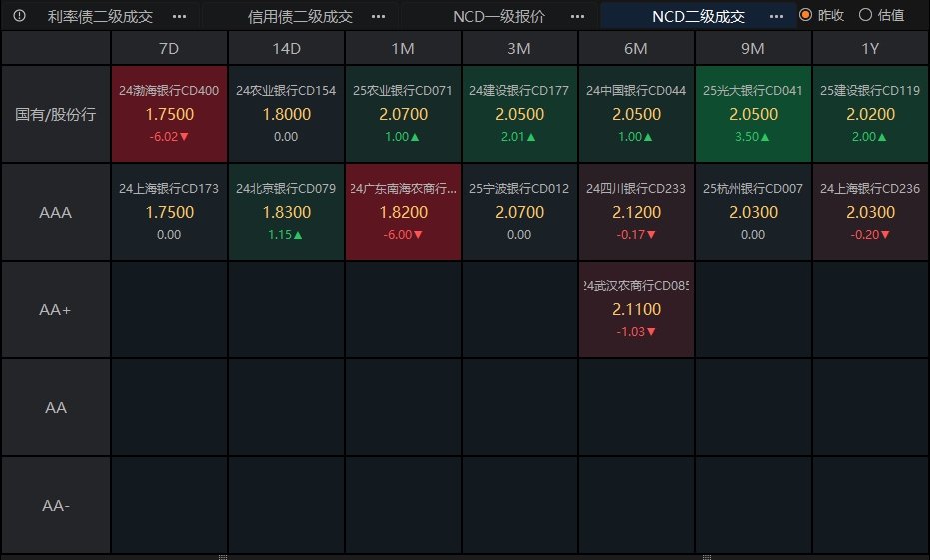Open more options beside NCD二级成交

777,16
